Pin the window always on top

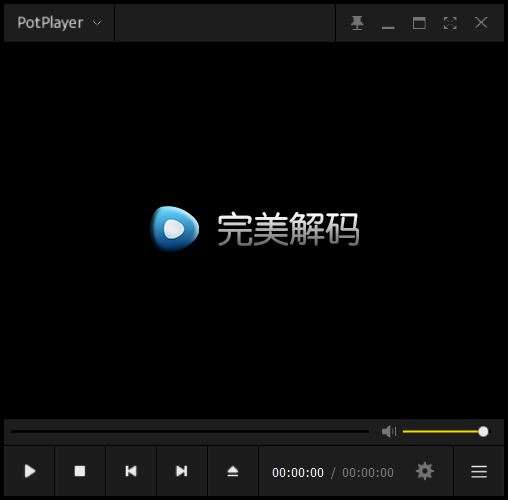[357, 23]
